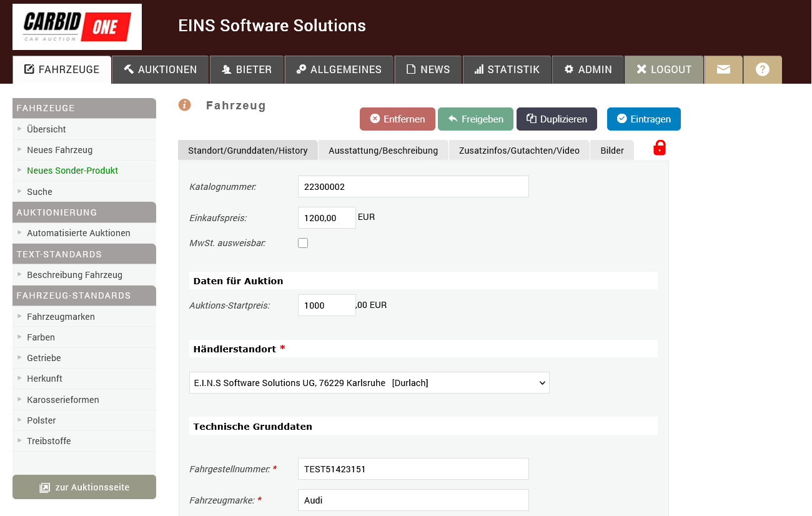Open the Statistik bar chart tab

[507, 69]
